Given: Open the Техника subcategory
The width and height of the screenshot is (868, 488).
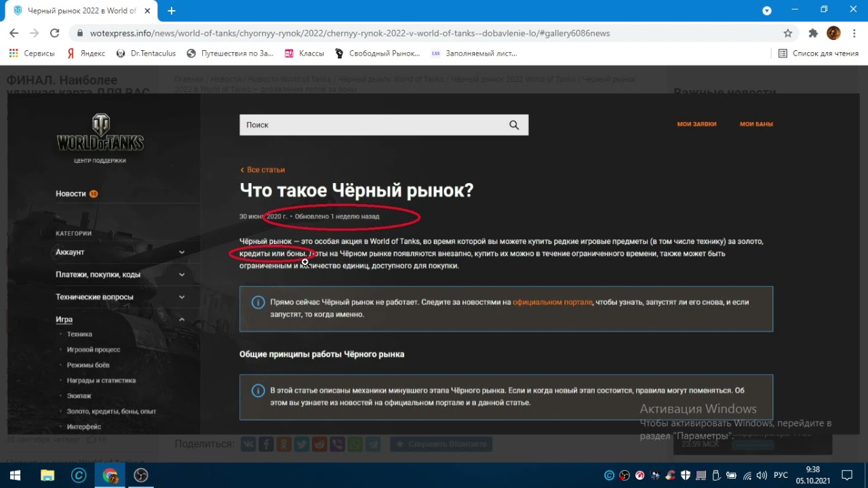Looking at the screenshot, I should pyautogui.click(x=79, y=334).
